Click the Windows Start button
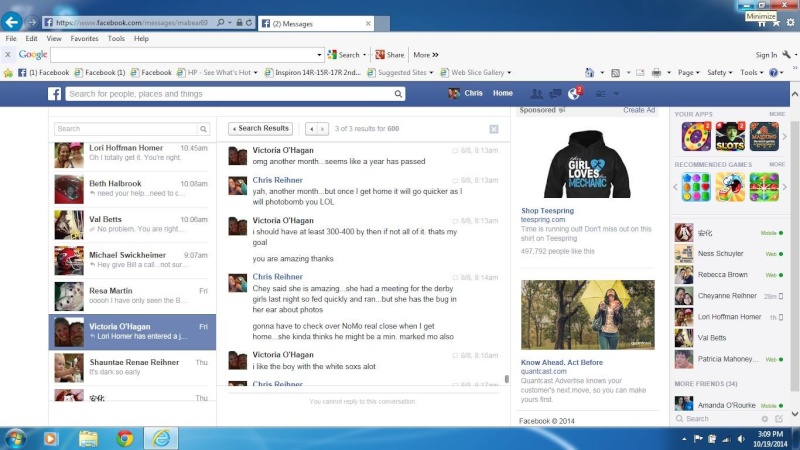This screenshot has height=450, width=800. (x=15, y=439)
